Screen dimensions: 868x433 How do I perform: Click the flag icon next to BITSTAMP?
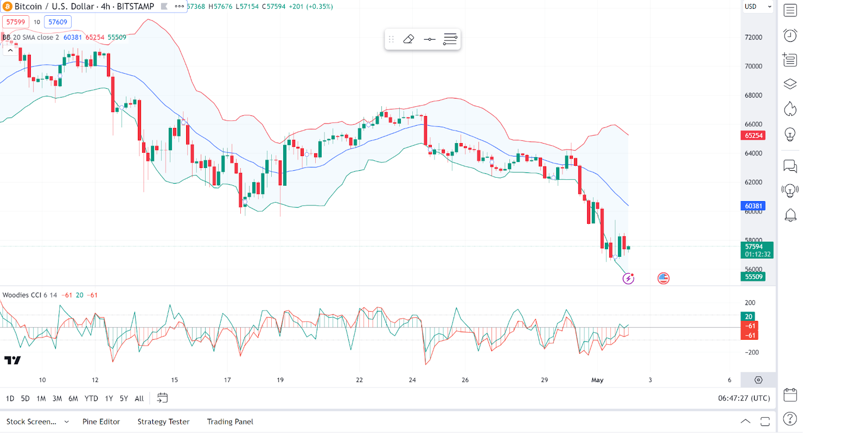[164, 7]
